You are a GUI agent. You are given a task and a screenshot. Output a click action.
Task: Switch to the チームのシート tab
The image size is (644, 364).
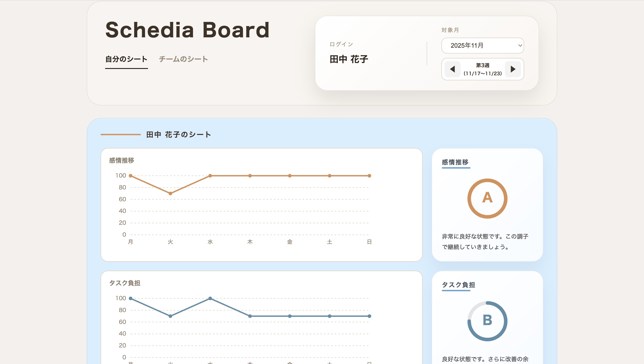coord(183,59)
